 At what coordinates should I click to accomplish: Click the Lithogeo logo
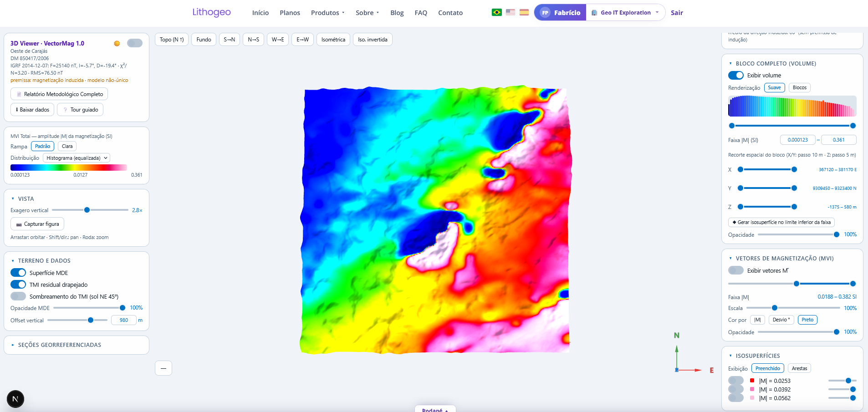click(211, 12)
